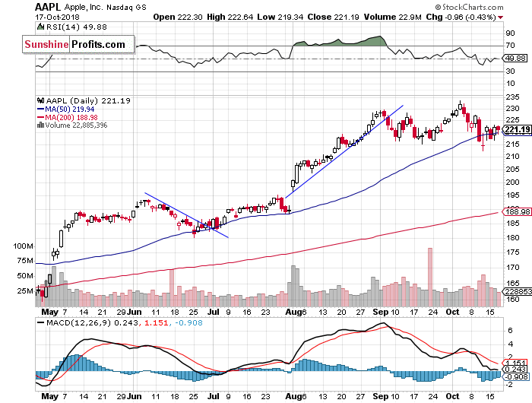The image size is (532, 403).
Task: Click the red MA(200) line swatch
Action: click(40, 117)
